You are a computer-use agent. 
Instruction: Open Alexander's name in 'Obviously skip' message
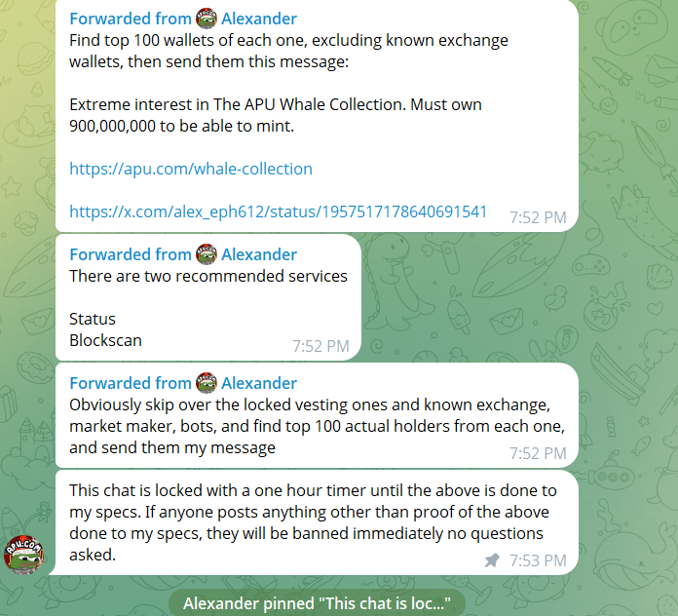tap(259, 383)
